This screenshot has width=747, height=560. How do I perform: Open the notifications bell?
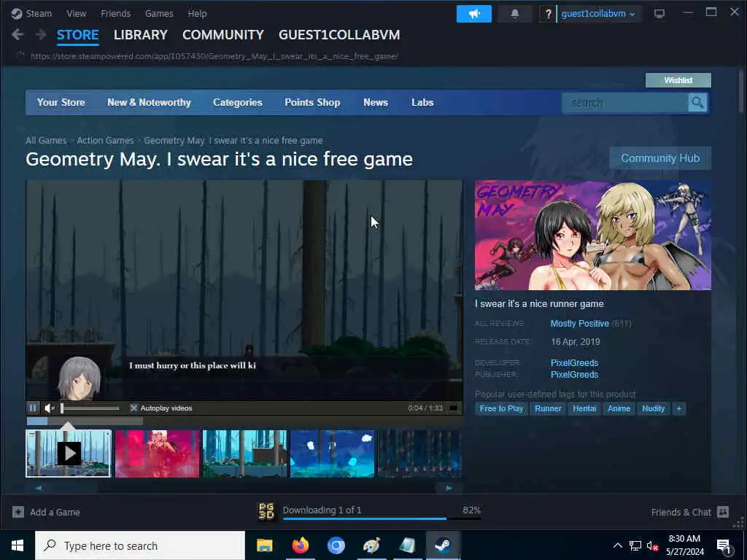(514, 14)
